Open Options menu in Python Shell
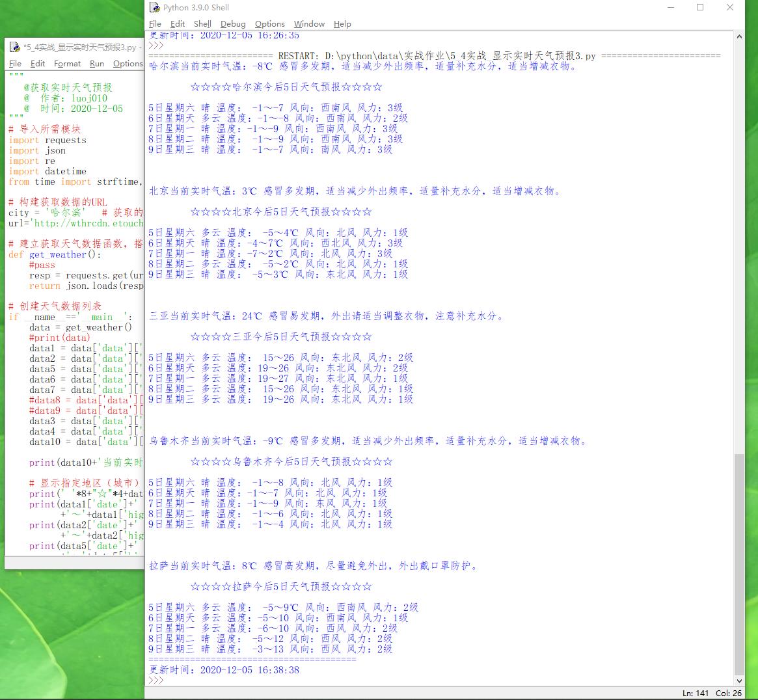Viewport: 758px width, 700px height. [270, 23]
